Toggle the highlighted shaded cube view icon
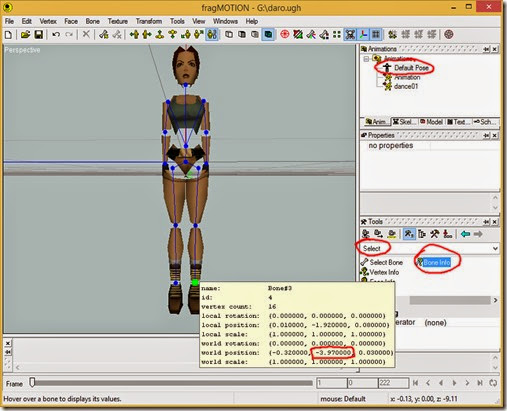 (268, 34)
